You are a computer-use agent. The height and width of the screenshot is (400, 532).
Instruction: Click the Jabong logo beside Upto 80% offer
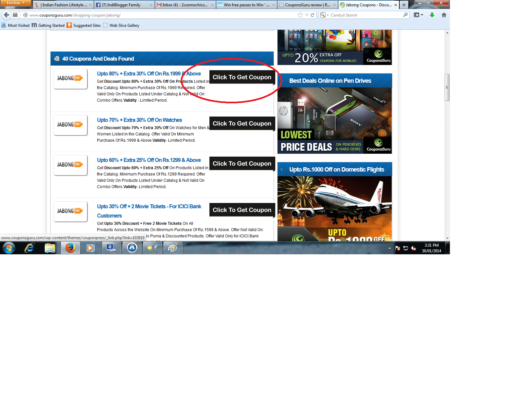pyautogui.click(x=70, y=78)
